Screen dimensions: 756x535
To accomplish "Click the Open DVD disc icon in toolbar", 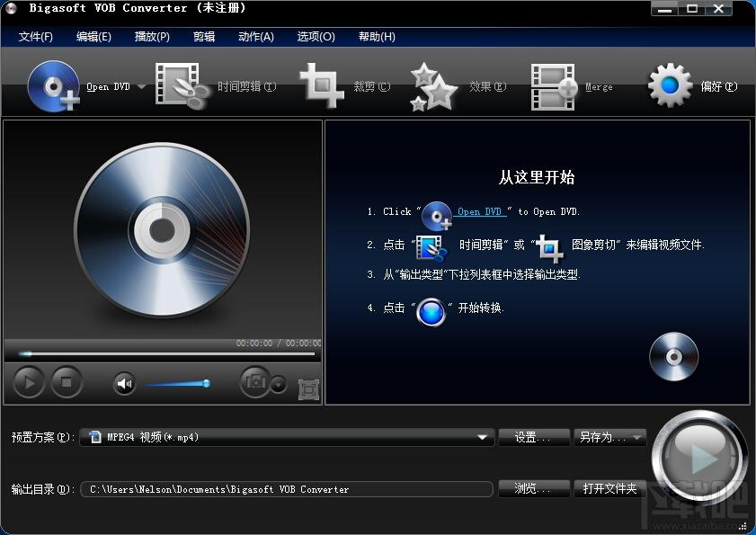I will 54,86.
